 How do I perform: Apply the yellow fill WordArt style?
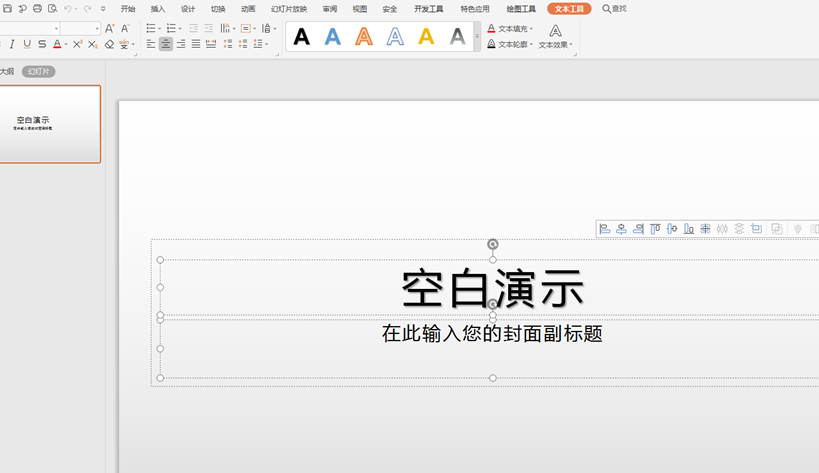[426, 37]
